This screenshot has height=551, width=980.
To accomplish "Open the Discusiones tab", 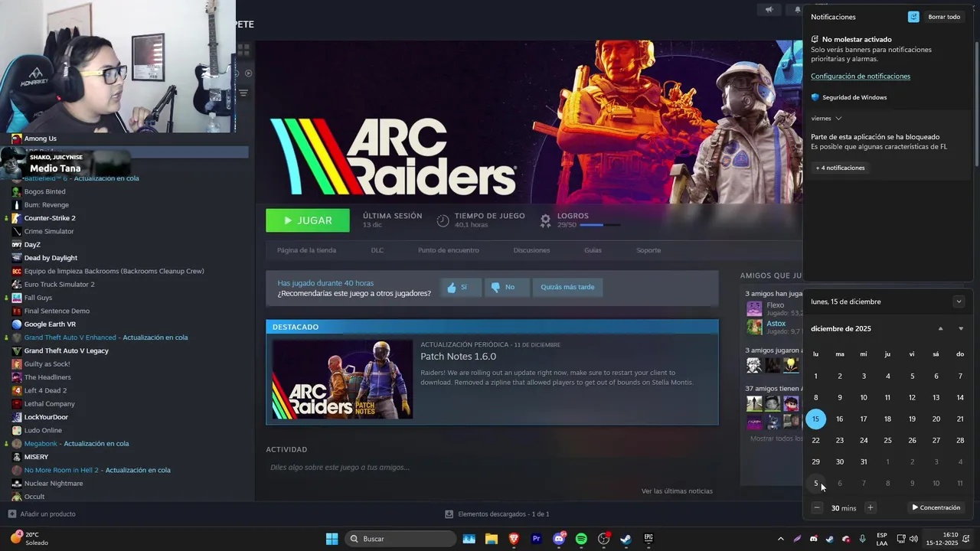I will point(531,250).
